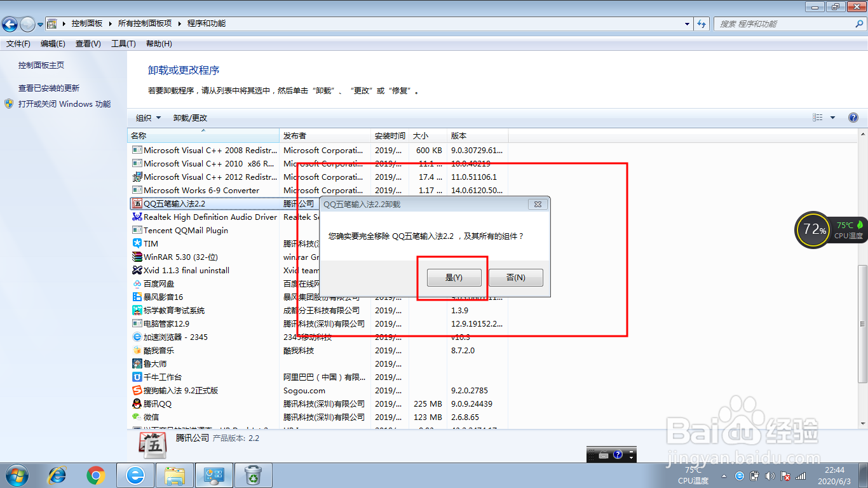Select 标学教育考试系统 program icon

tap(137, 311)
